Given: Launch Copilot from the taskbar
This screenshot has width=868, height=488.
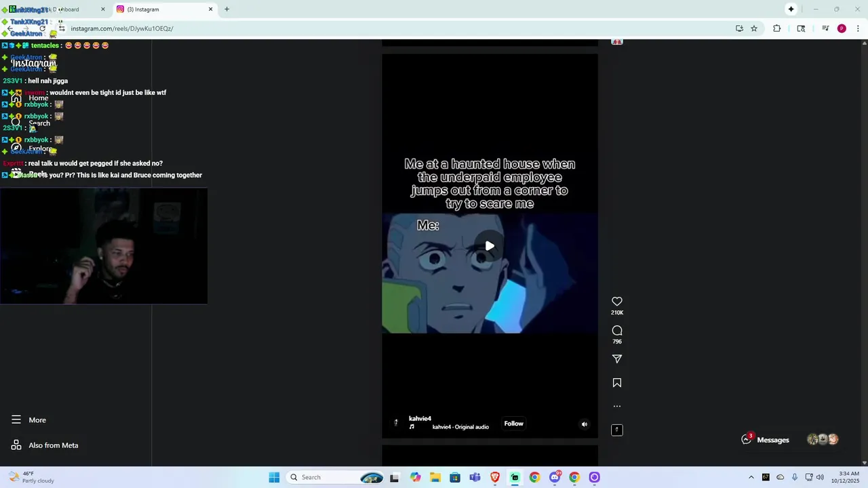Looking at the screenshot, I should click(x=415, y=477).
